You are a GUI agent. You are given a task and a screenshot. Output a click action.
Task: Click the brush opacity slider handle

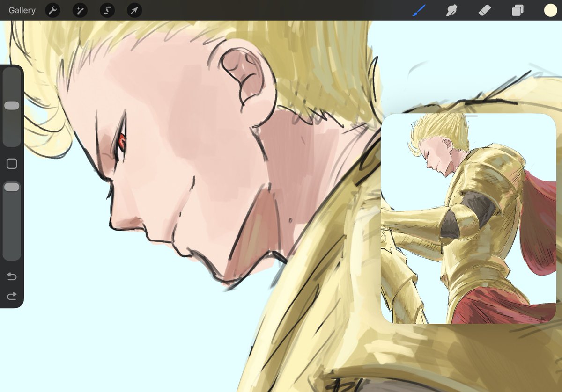coord(12,187)
